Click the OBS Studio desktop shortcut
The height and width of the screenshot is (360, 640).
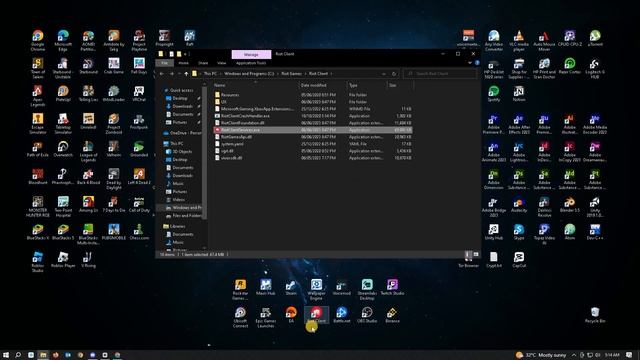pos(367,315)
